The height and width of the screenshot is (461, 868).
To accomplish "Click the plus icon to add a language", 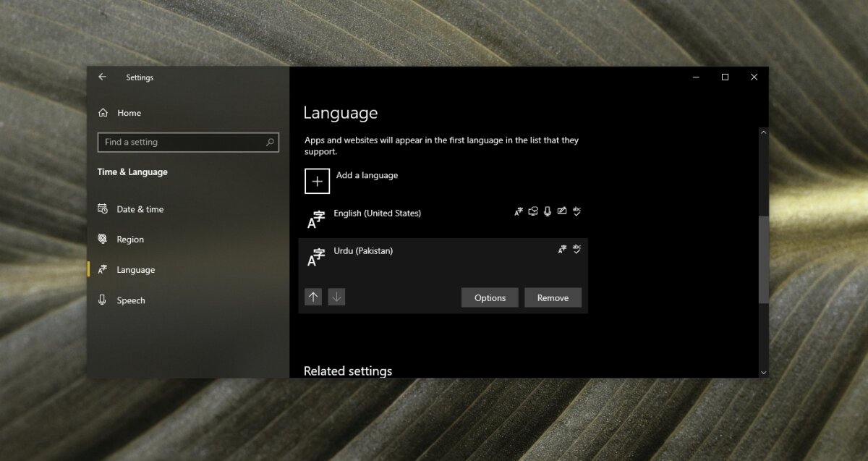I will coord(317,181).
